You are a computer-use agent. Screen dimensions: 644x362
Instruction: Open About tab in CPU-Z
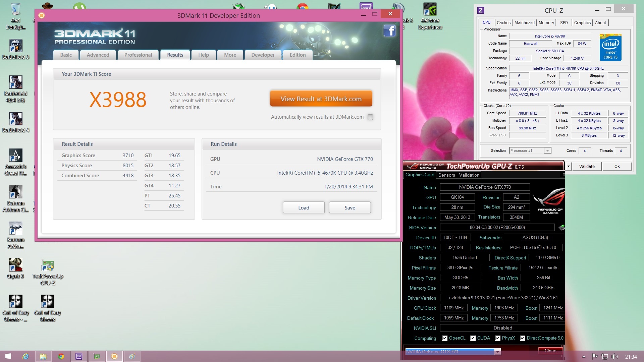[600, 22]
